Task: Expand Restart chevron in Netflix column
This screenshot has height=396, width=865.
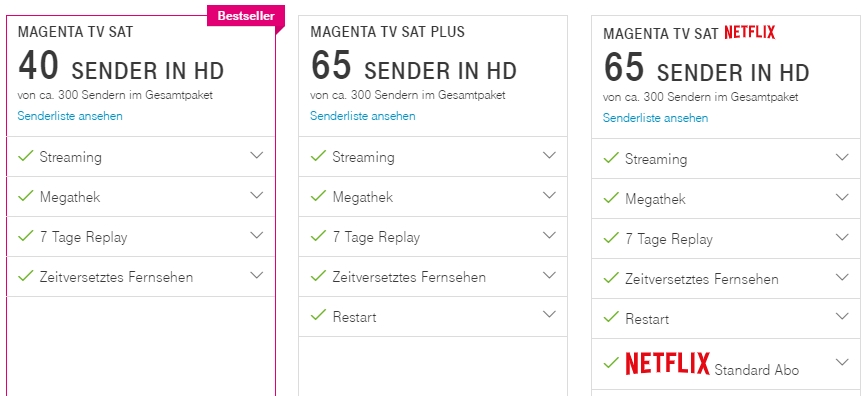Action: [x=842, y=316]
